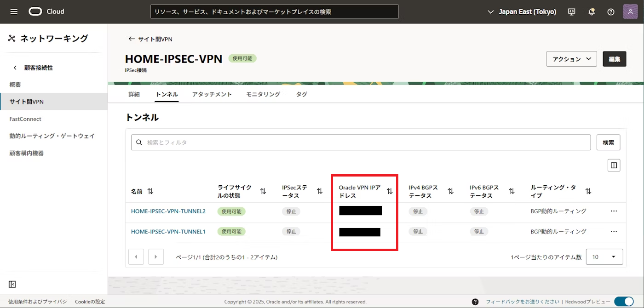Click the 検索 button

coord(608,143)
